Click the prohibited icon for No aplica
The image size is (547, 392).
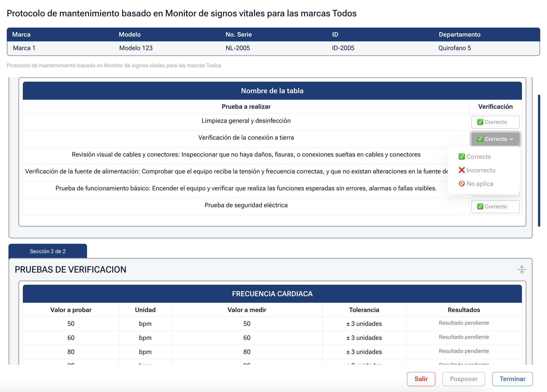tap(462, 184)
